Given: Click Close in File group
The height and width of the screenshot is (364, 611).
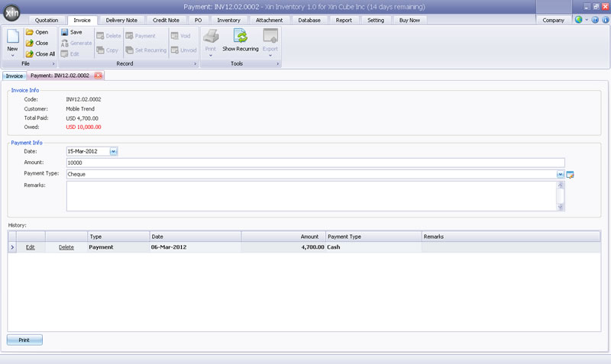Looking at the screenshot, I should (x=37, y=43).
